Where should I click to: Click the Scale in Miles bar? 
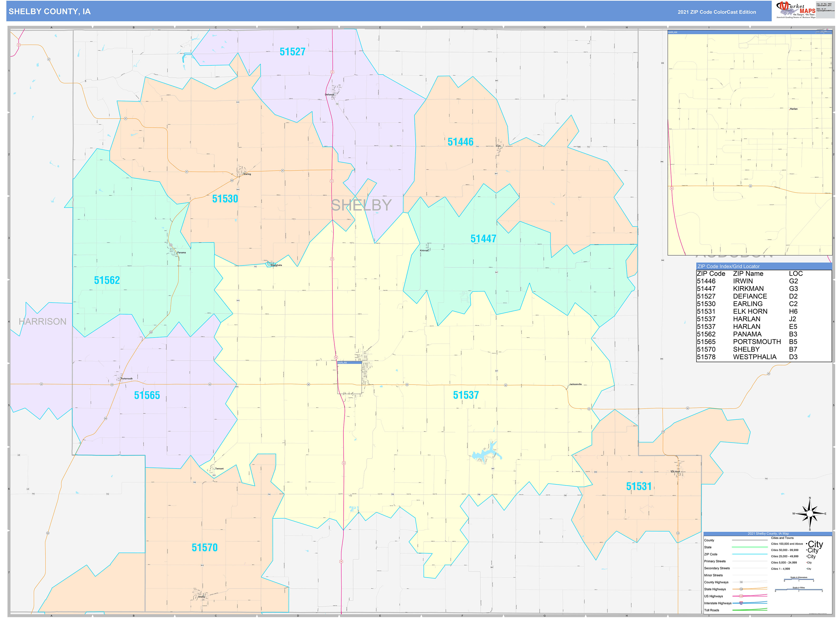pyautogui.click(x=798, y=589)
